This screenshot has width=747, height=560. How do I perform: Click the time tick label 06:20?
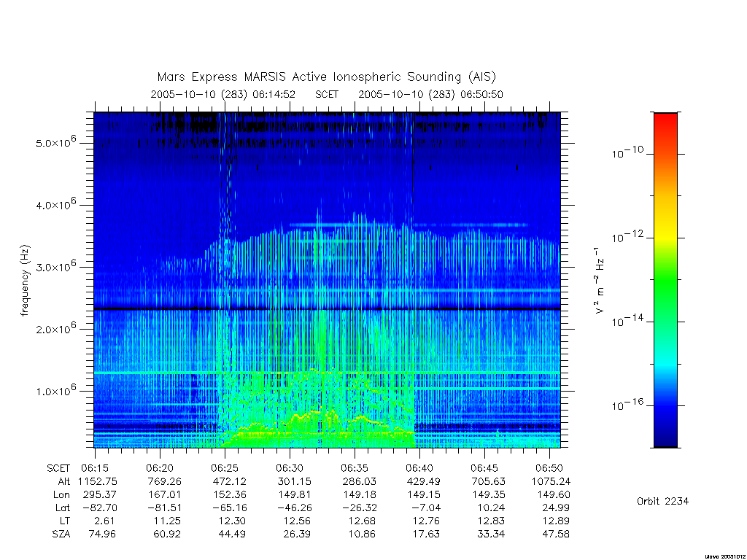160,469
